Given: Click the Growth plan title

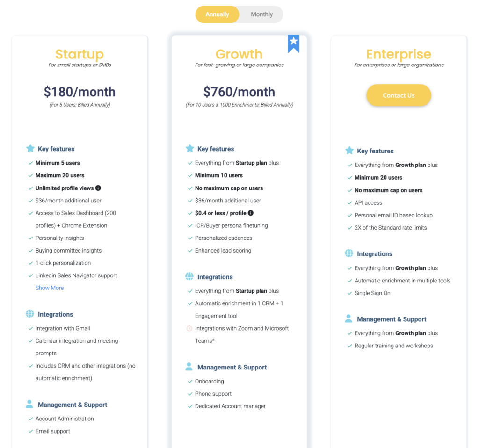Looking at the screenshot, I should point(239,54).
